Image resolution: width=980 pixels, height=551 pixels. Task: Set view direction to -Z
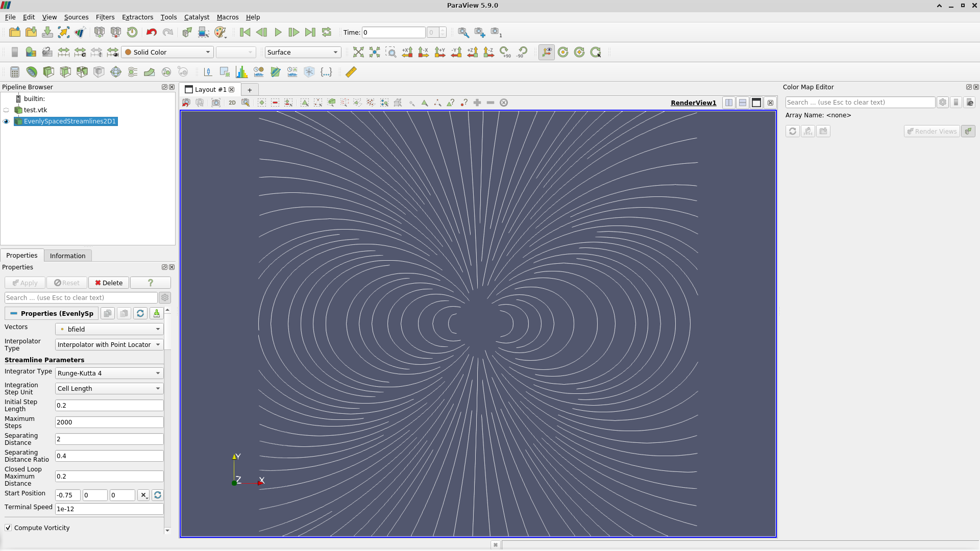(489, 52)
